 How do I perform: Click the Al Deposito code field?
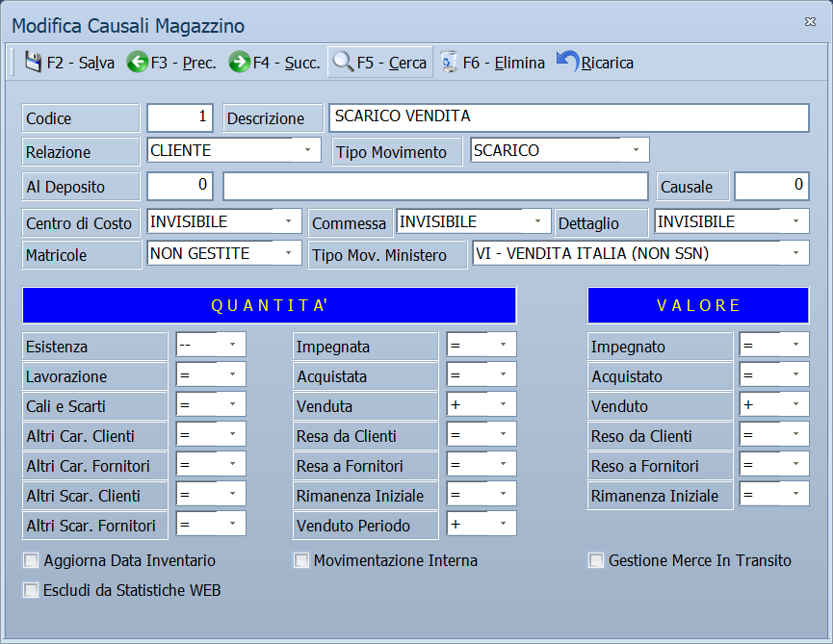[x=180, y=186]
